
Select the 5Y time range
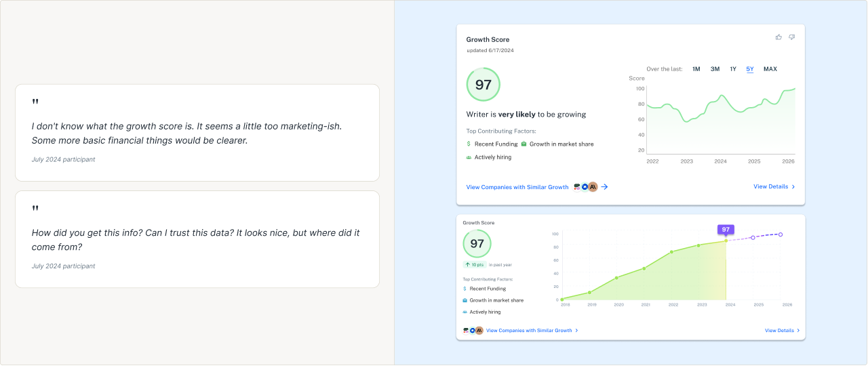point(750,69)
